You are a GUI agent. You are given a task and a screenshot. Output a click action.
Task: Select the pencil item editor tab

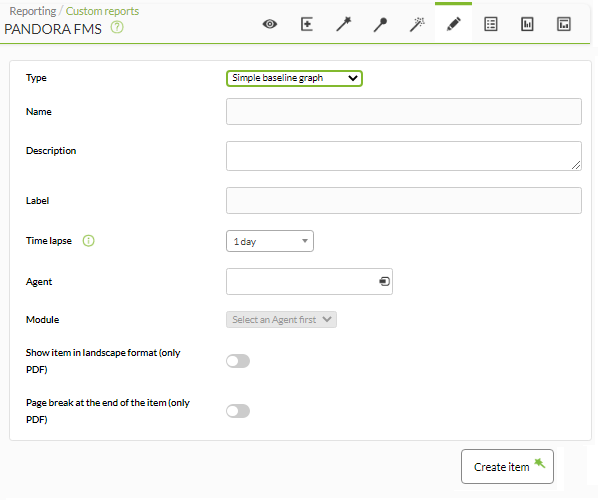(x=453, y=24)
